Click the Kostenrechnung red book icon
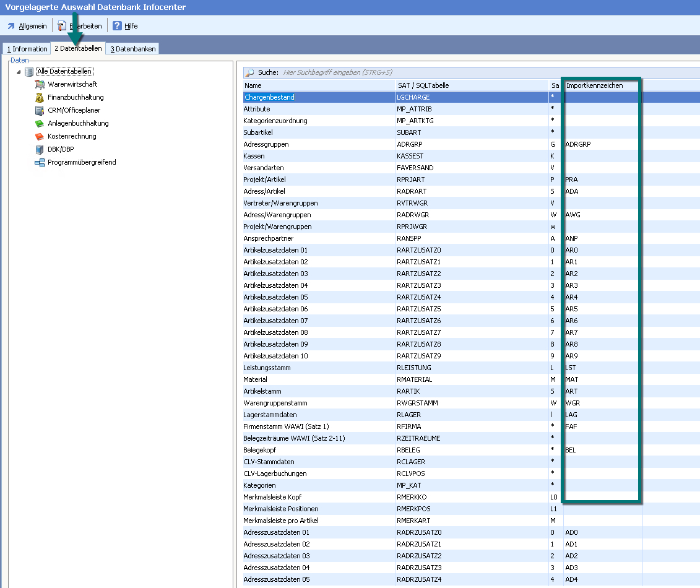This screenshot has width=700, height=588. 40,136
